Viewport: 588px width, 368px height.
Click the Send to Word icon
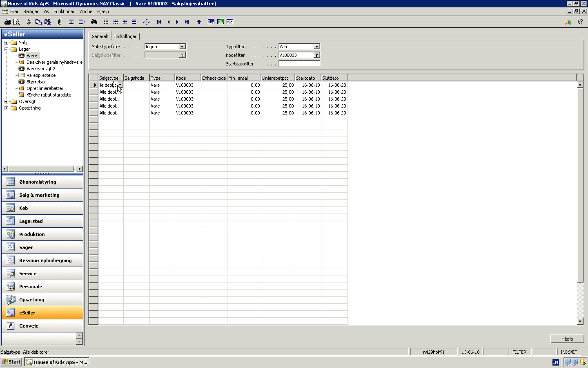pos(211,22)
